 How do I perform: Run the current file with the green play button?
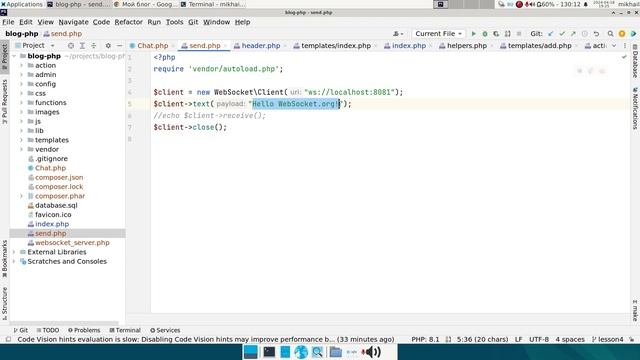473,34
